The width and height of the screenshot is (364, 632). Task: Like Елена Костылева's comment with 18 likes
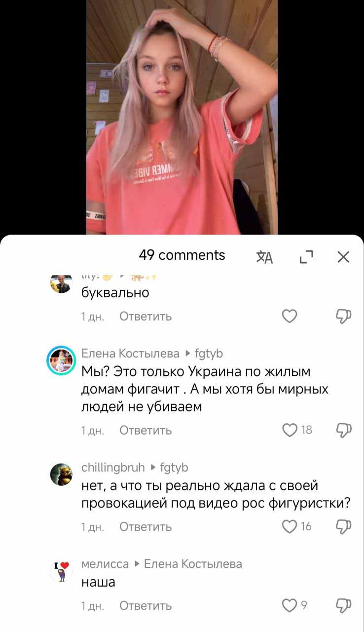click(x=290, y=430)
